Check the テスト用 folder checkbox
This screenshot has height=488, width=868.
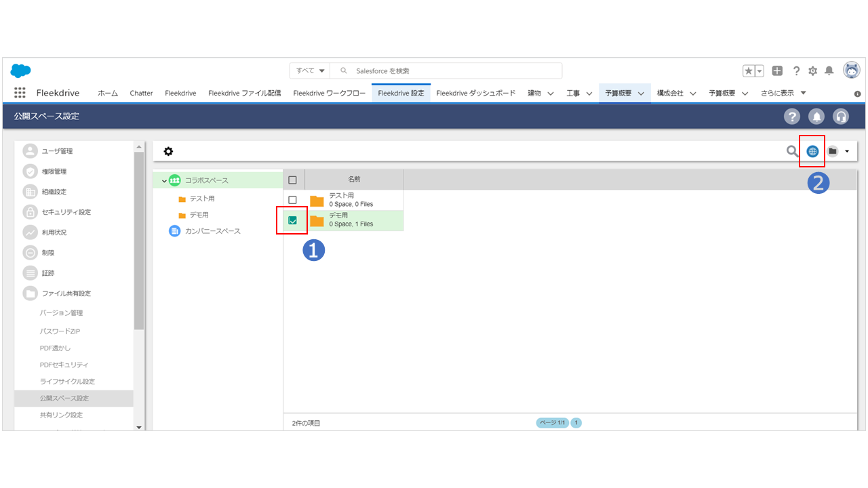tap(293, 200)
